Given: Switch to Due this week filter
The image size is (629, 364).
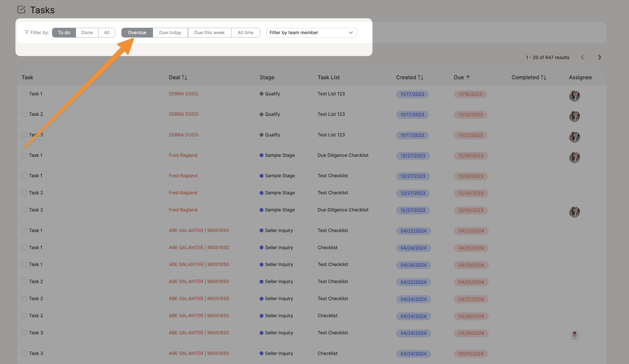Looking at the screenshot, I should (209, 33).
